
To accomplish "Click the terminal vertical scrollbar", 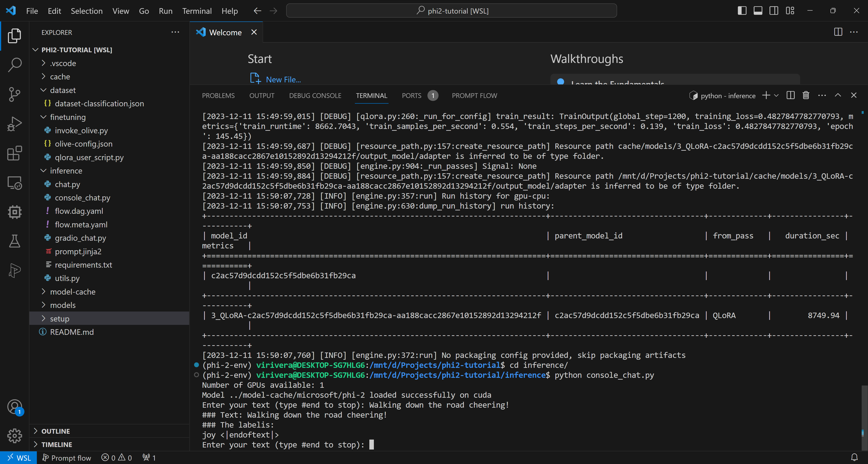I will coord(864,418).
